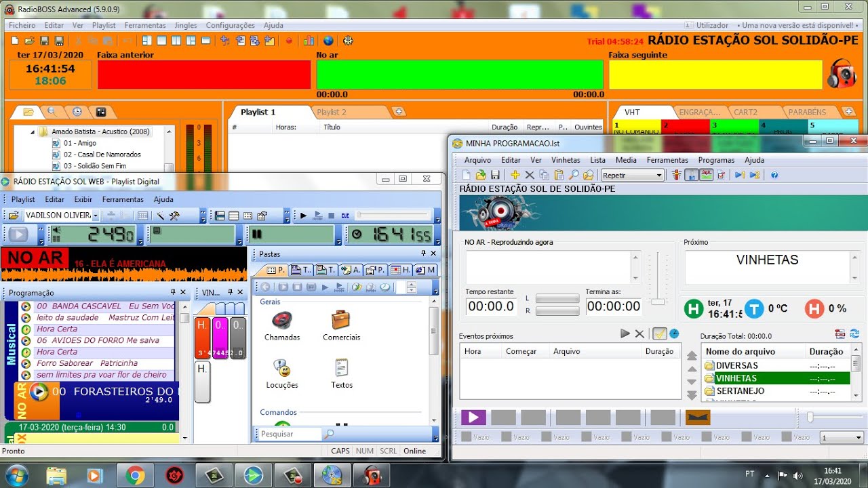The height and width of the screenshot is (488, 868).
Task: Select Forro Saborear Patricinha row in Programação
Action: 105,363
